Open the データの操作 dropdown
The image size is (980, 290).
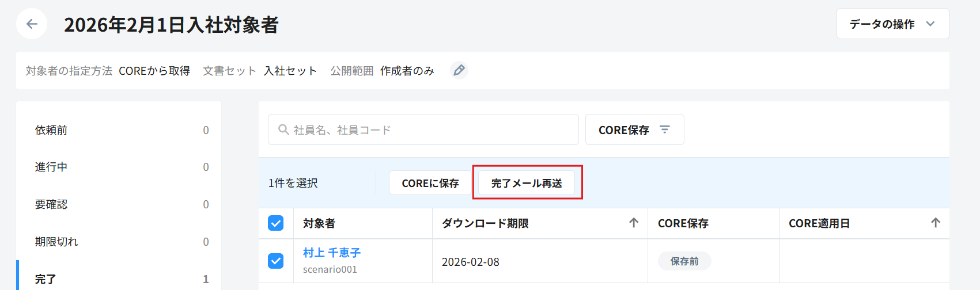click(x=882, y=24)
